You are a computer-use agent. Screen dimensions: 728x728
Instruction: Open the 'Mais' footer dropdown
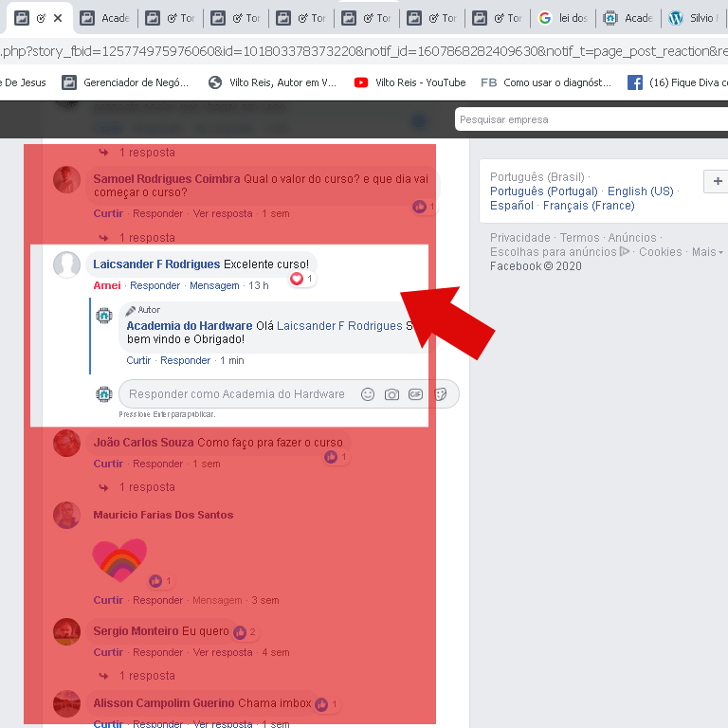tap(707, 252)
